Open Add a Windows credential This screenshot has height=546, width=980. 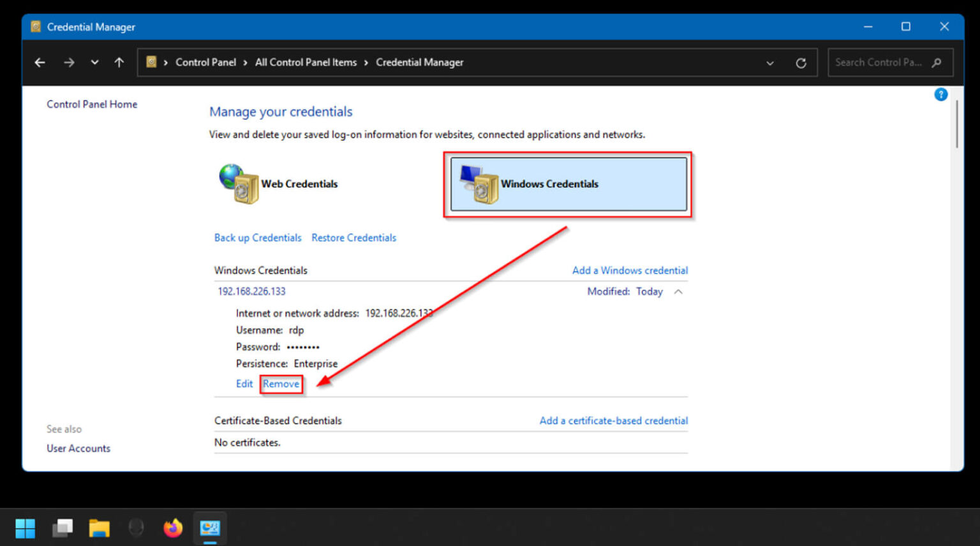click(x=630, y=270)
